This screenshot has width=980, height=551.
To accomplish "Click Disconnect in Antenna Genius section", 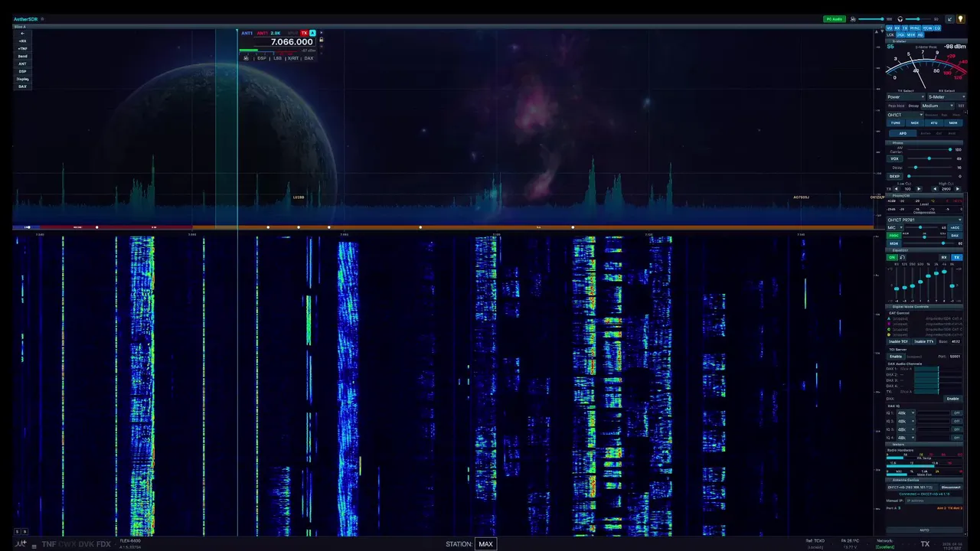I will click(951, 487).
